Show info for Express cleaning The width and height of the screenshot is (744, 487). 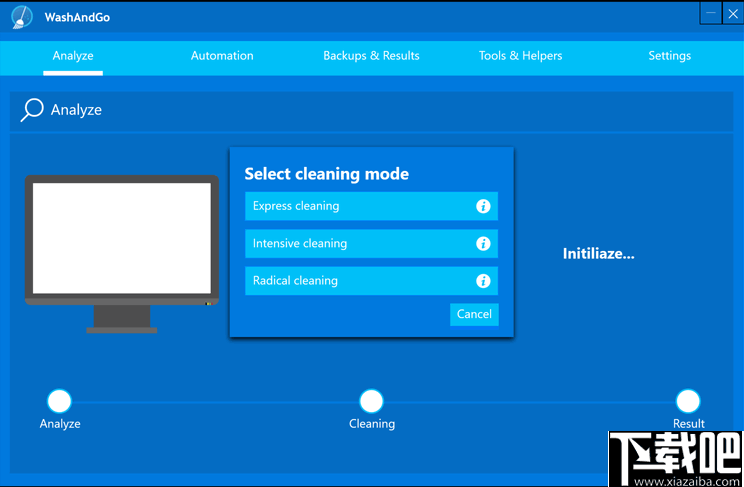coord(483,206)
